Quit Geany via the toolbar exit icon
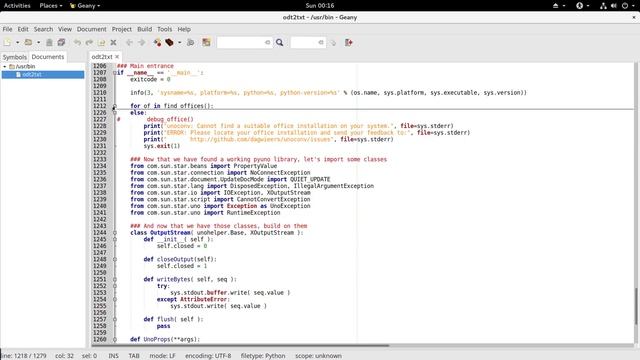640x360 pixels. point(349,42)
